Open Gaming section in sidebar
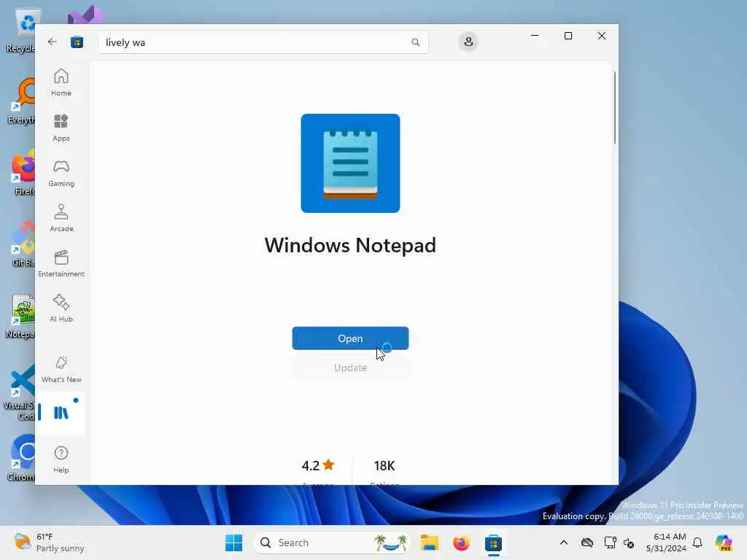Screen dimensions: 747x560 pyautogui.click(x=61, y=173)
